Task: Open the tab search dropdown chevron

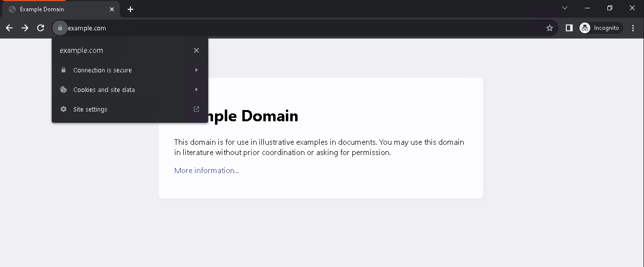Action: pos(565,8)
